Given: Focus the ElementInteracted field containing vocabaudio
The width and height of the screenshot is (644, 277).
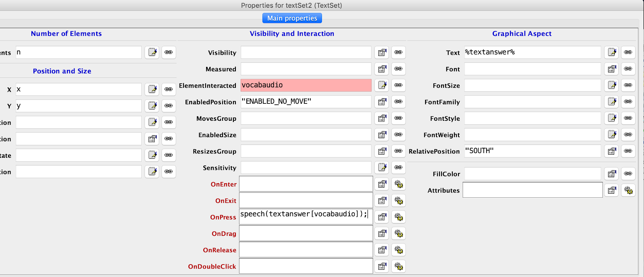Looking at the screenshot, I should [x=306, y=85].
